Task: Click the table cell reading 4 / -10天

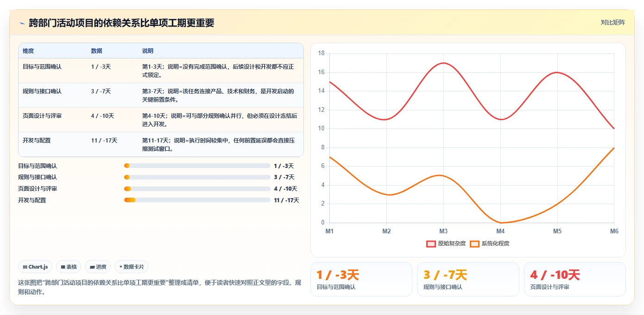Action: (x=102, y=116)
